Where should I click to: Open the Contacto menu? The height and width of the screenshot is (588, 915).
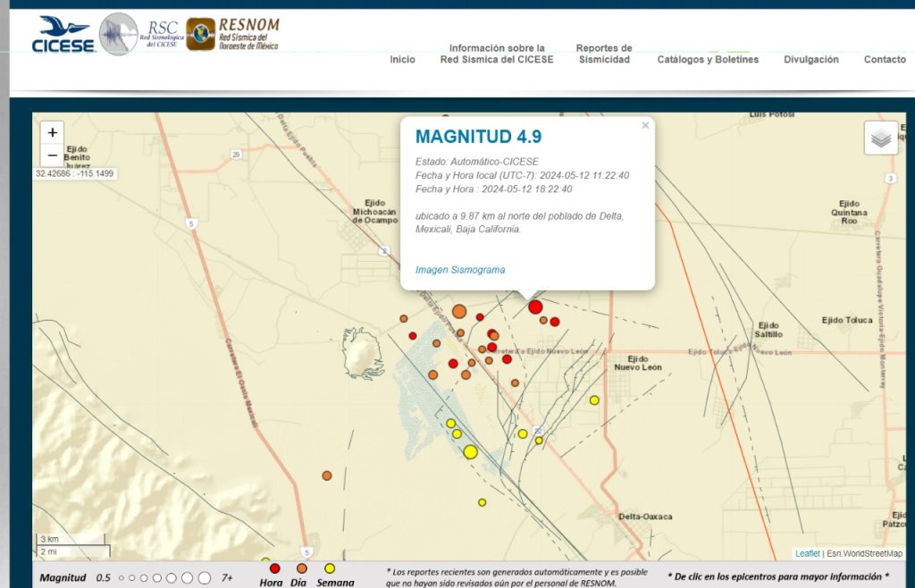point(885,60)
